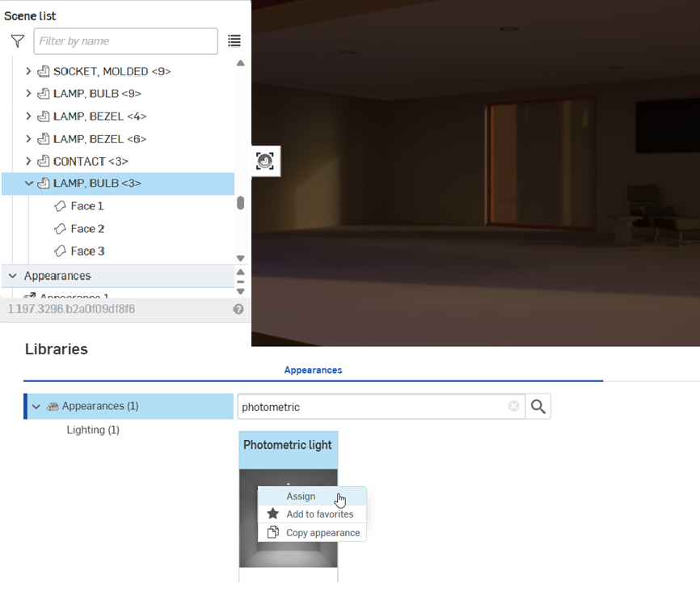Switch to the Appearances tab in Libraries
This screenshot has width=700, height=592.
pyautogui.click(x=313, y=370)
